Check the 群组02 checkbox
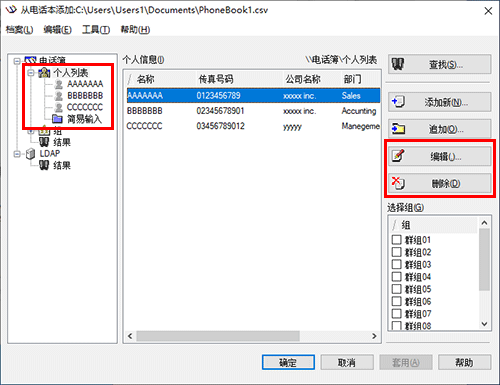Viewport: 500px width, 385px height. [396, 252]
